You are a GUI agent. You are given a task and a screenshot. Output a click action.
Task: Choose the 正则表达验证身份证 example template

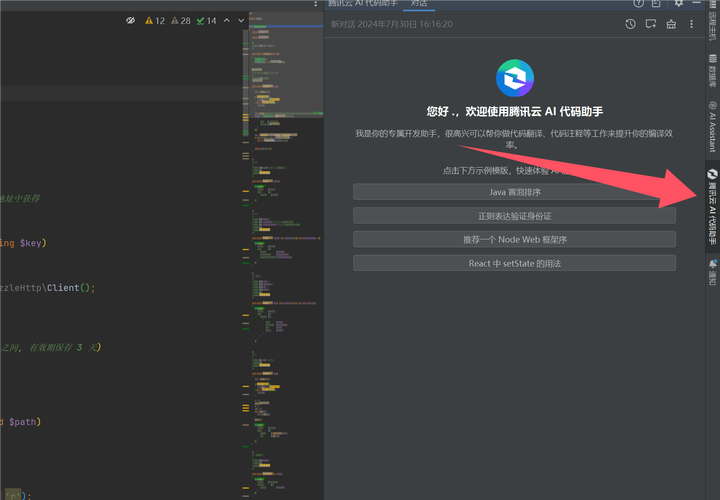pyautogui.click(x=514, y=216)
